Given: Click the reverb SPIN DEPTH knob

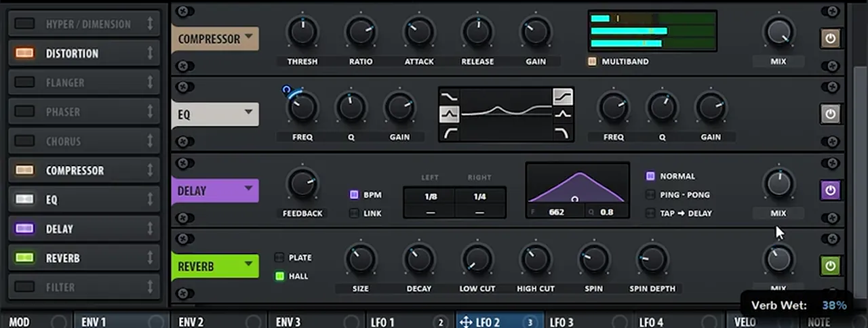Looking at the screenshot, I should 652,259.
